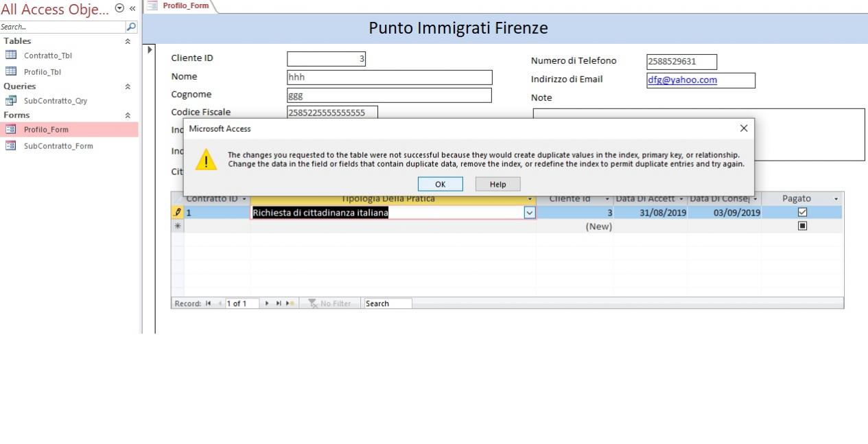Open Data Di Accett column filter arrow
Screen dimensions: 868x444
coord(682,199)
